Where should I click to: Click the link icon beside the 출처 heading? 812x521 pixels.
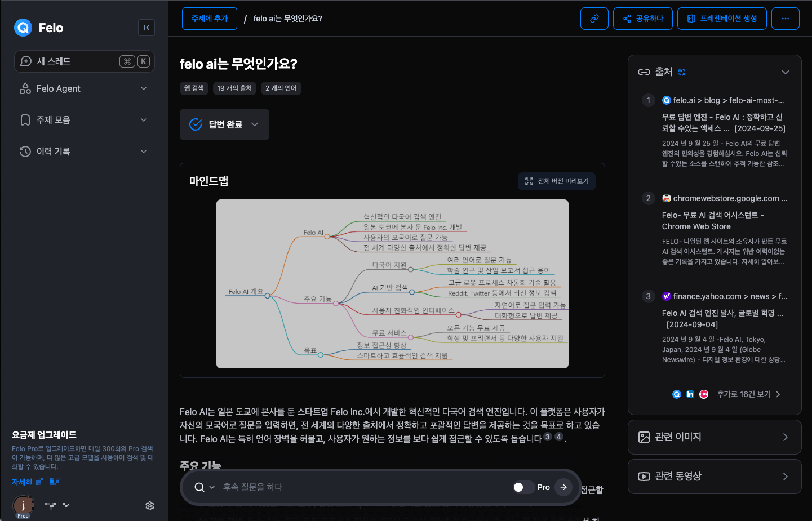click(644, 72)
